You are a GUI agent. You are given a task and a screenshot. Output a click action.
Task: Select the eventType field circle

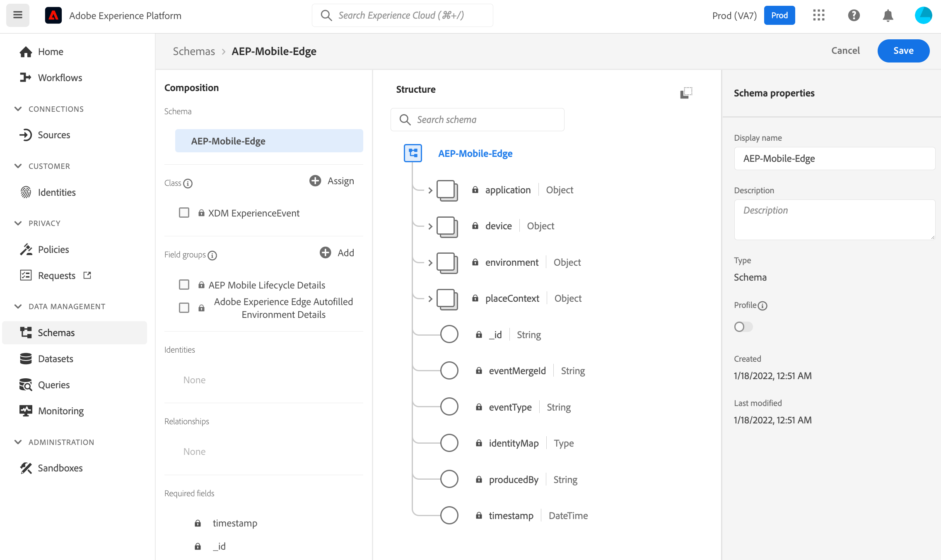pos(449,407)
